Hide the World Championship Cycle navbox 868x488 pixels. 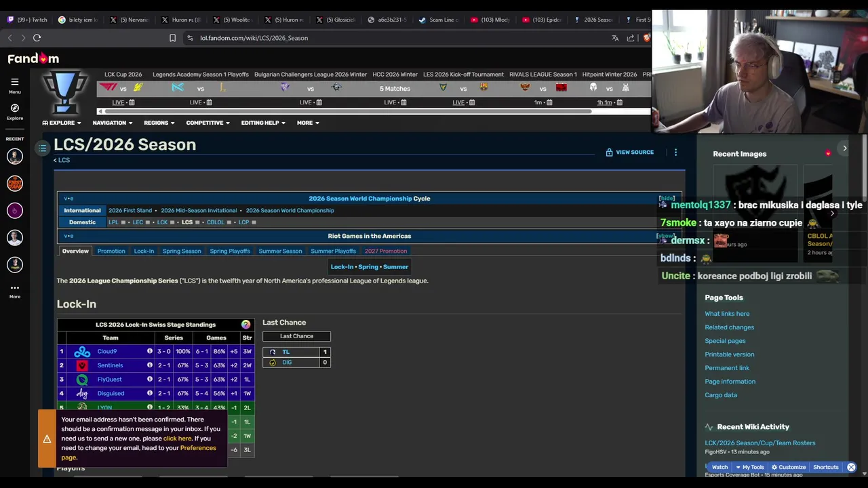pyautogui.click(x=667, y=199)
